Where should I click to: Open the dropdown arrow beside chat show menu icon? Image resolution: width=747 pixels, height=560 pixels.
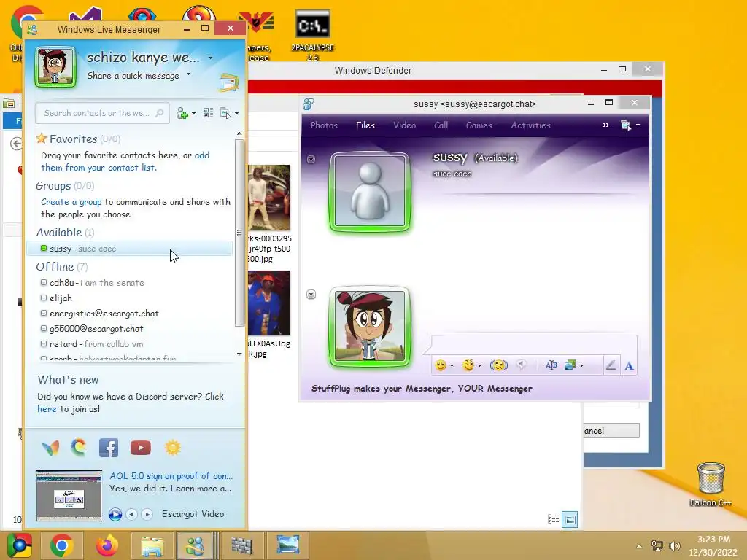point(638,125)
